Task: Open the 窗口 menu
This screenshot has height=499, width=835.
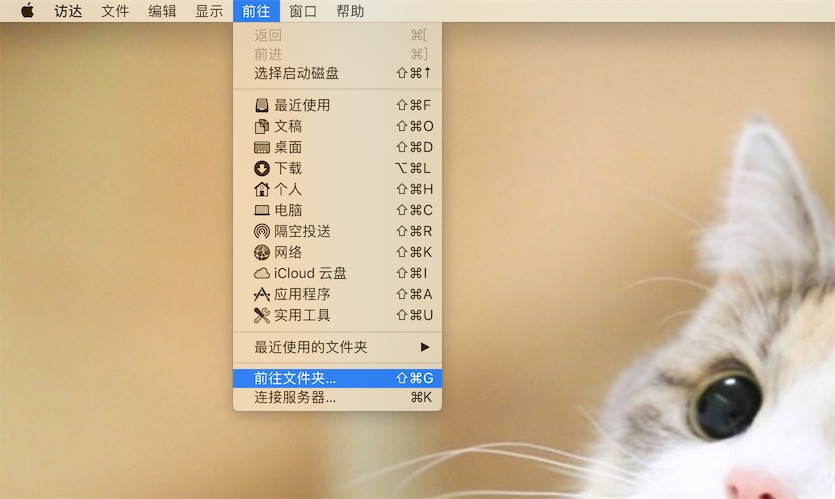Action: coord(303,11)
